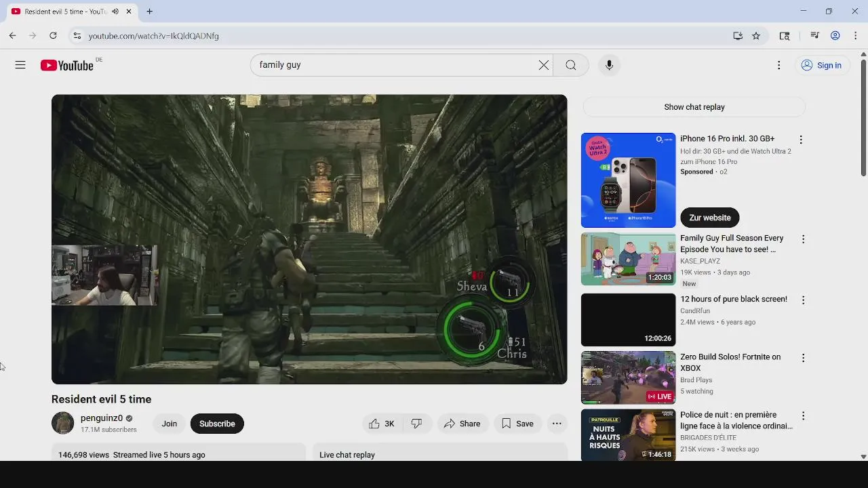
Task: Click '17.1M subscribers' text
Action: (108, 430)
